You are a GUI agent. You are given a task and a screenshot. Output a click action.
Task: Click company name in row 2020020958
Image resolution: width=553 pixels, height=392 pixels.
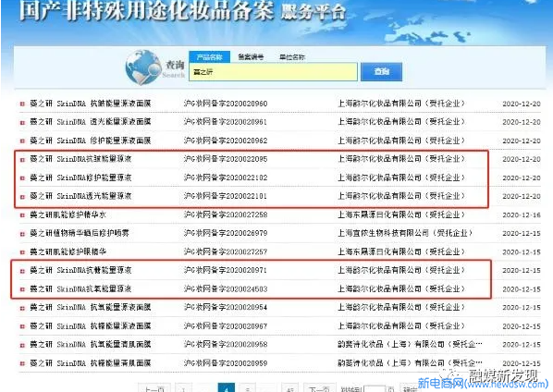[x=410, y=345]
